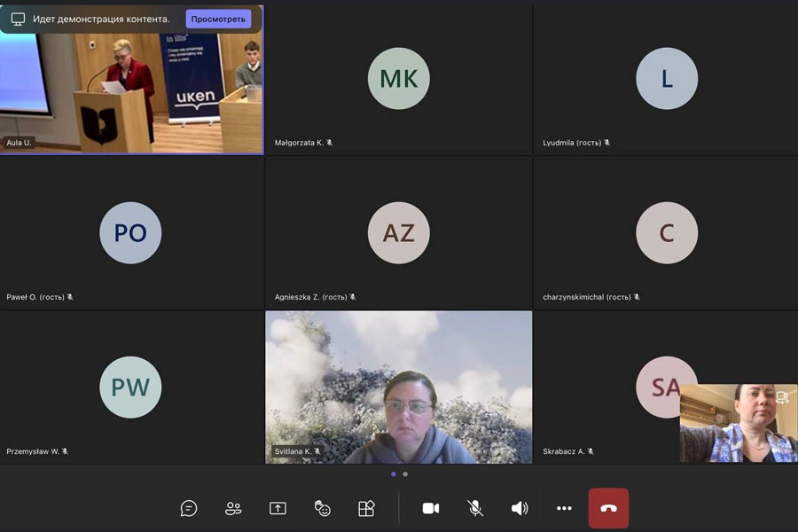Image resolution: width=798 pixels, height=532 pixels.
Task: Click the Aula U. name label
Action: coord(19,143)
